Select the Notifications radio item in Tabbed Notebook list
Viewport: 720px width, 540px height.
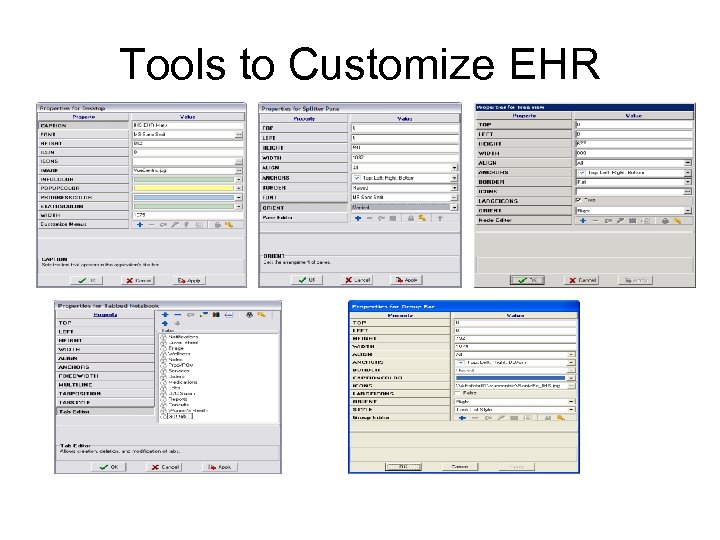point(163,337)
